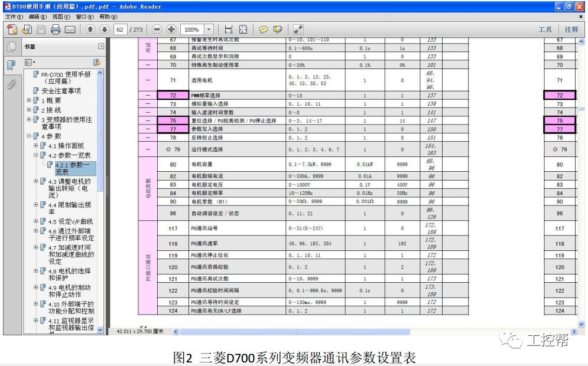Select the Fit Width view icon
The height and width of the screenshot is (366, 588).
(x=229, y=30)
